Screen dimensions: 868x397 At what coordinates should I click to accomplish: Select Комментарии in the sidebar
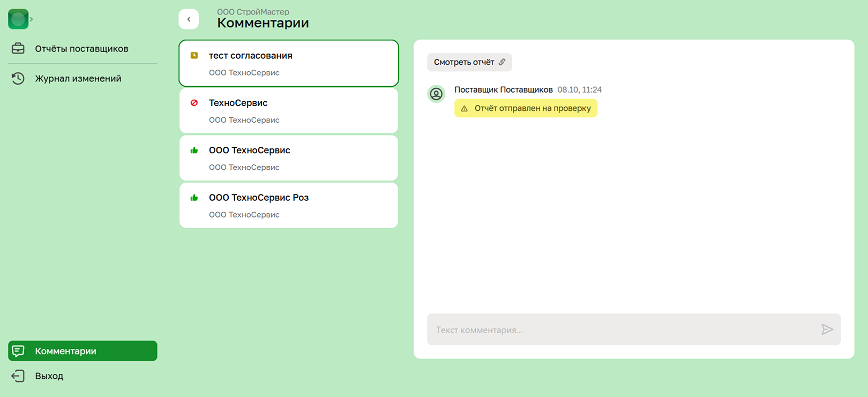click(83, 351)
